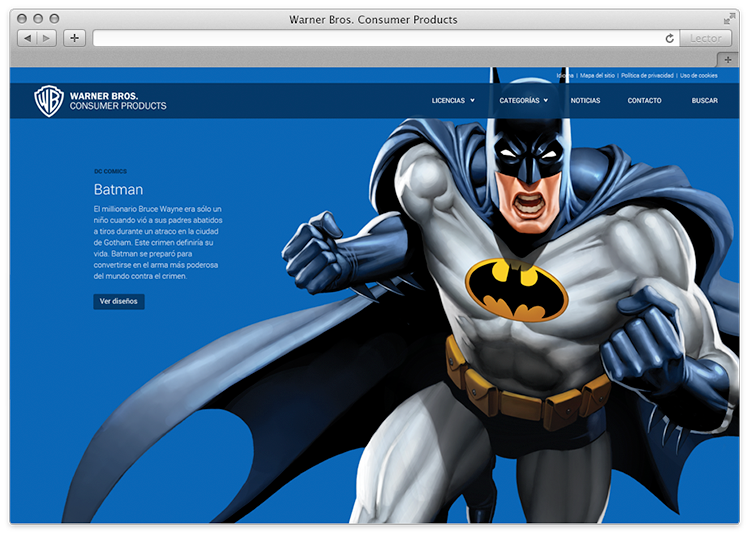The width and height of the screenshot is (750, 538).
Task: Expand the Categorías dropdown menu
Action: [x=523, y=101]
